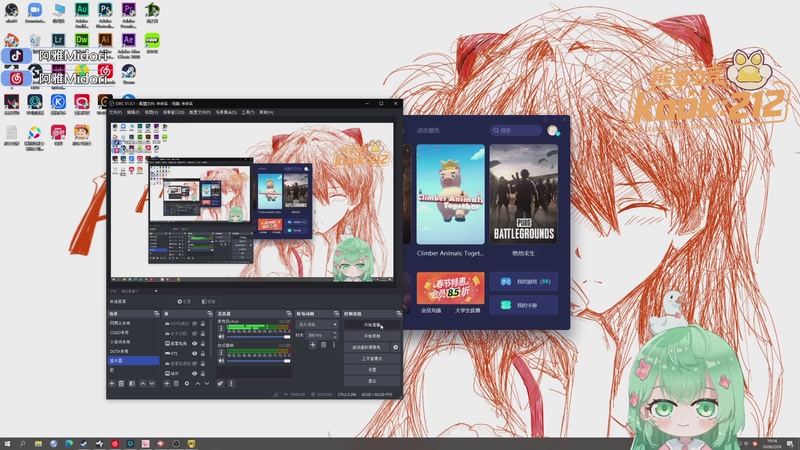Move selected source up in Sources toolbar
Viewport: 800px width, 450px height.
(197, 383)
